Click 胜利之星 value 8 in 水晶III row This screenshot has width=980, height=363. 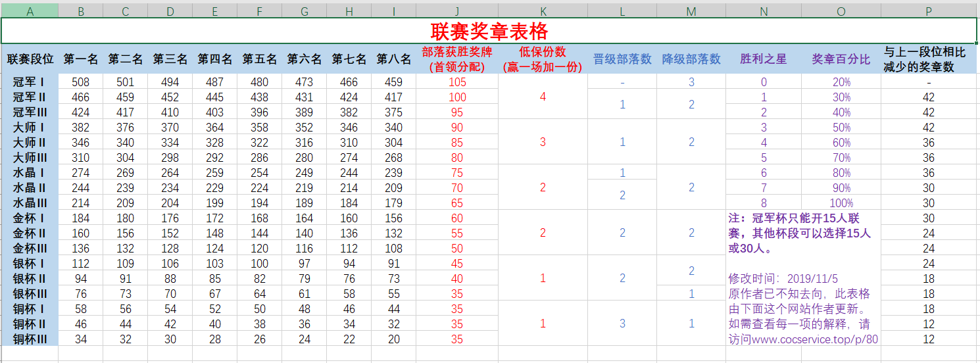point(764,203)
